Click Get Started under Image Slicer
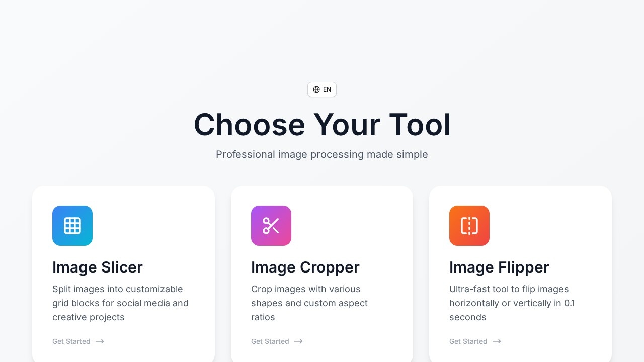644x362 pixels. point(71,341)
